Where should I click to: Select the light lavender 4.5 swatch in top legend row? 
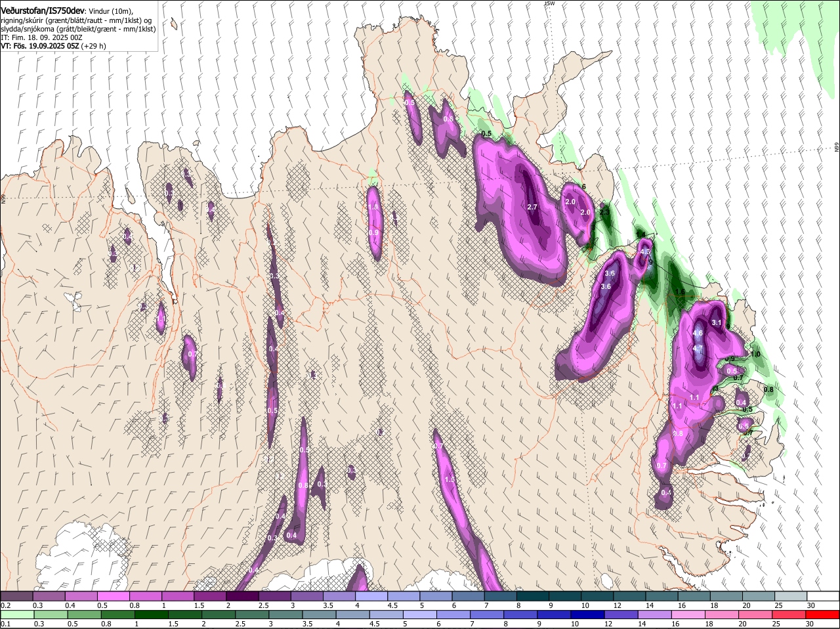403,596
